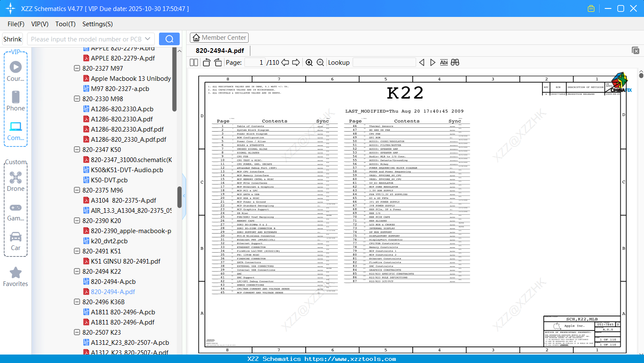
Task: Collapse the 820-2507 K23 folder
Action: (x=77, y=332)
